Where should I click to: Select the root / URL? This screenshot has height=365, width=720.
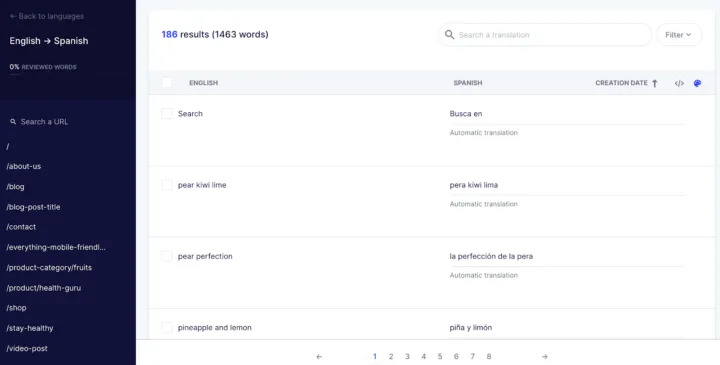click(8, 146)
